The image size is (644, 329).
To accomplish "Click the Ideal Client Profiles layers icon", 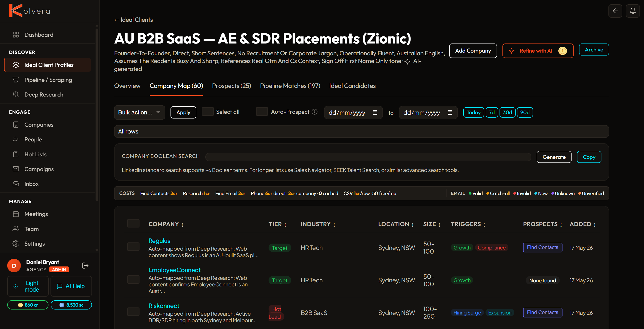I will pos(16,65).
